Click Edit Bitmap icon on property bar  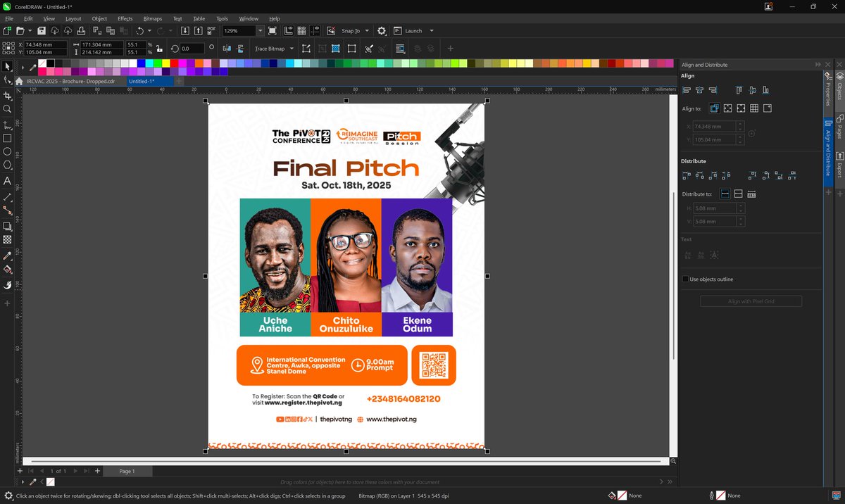click(306, 49)
